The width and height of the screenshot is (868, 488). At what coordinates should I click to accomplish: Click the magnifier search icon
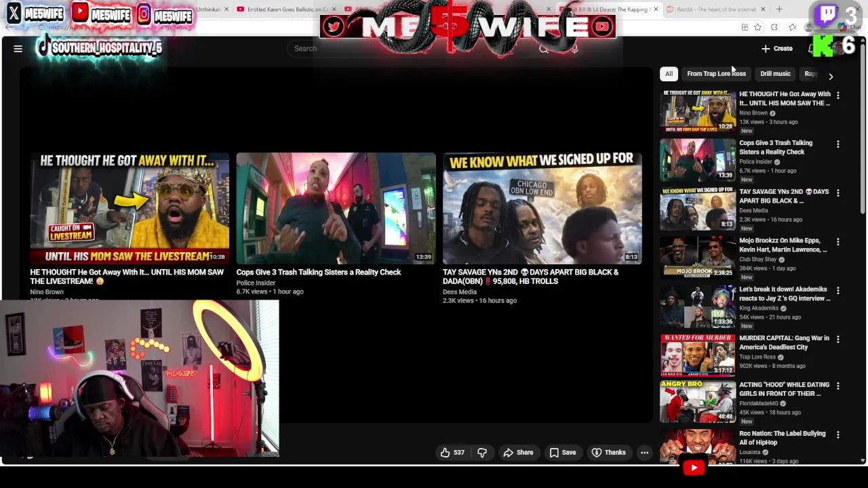[544, 49]
